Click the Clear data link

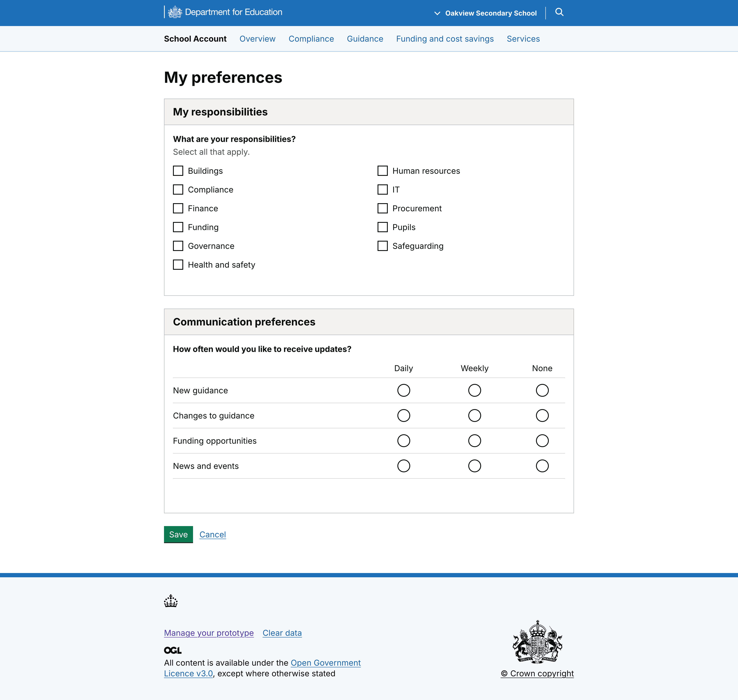(282, 633)
